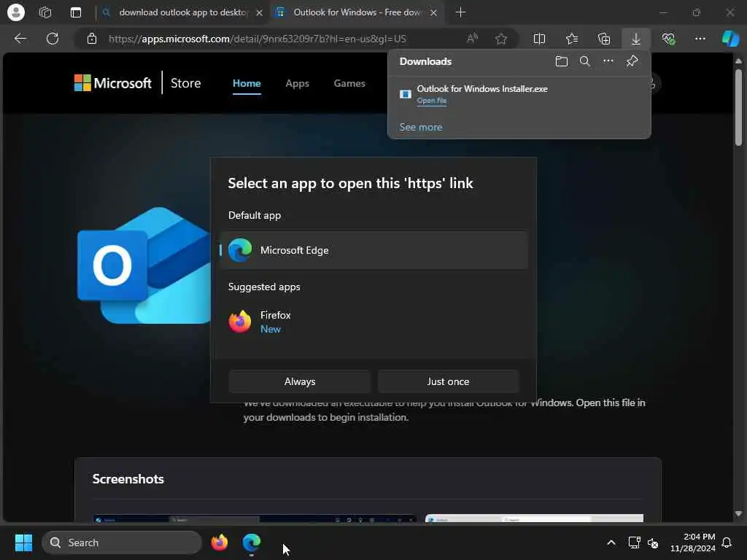This screenshot has width=747, height=560.
Task: Open a new browser tab
Action: coord(460,12)
